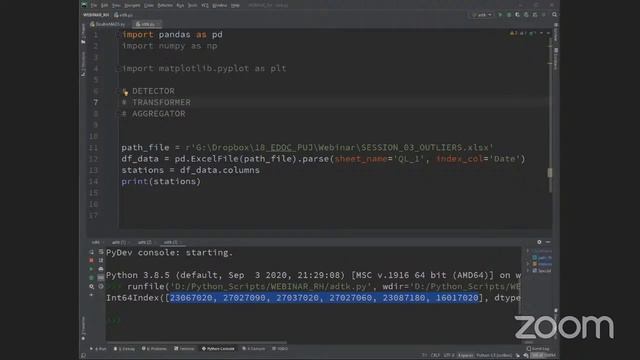Click the 4 spaces indent setting in status bar

(465, 356)
